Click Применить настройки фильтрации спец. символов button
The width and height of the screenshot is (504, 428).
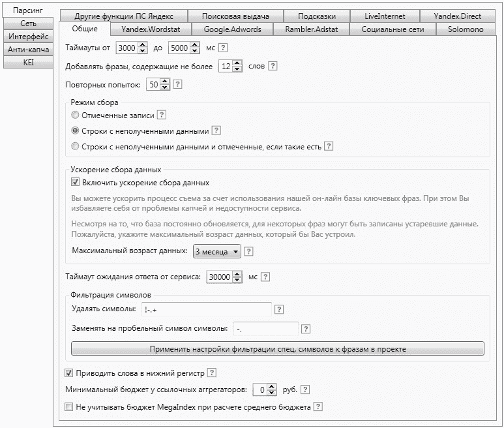pos(278,349)
